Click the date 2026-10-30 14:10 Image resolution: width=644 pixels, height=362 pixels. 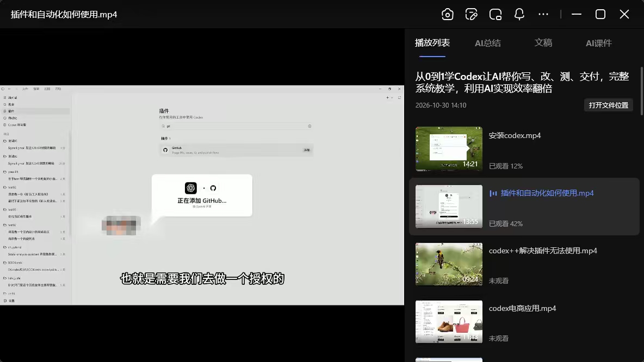pyautogui.click(x=441, y=105)
